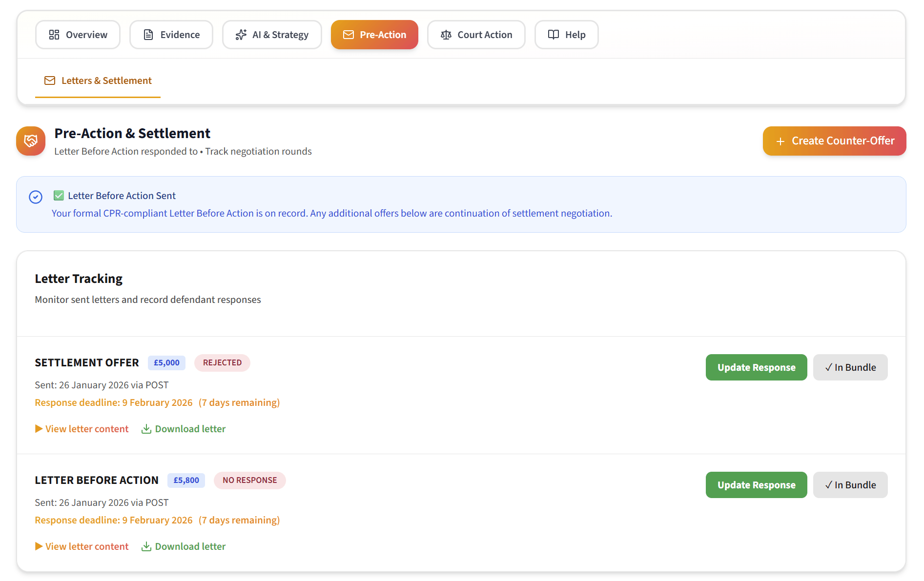Click the Court Action scales icon
Viewport: 924px width, 581px height.
(446, 34)
